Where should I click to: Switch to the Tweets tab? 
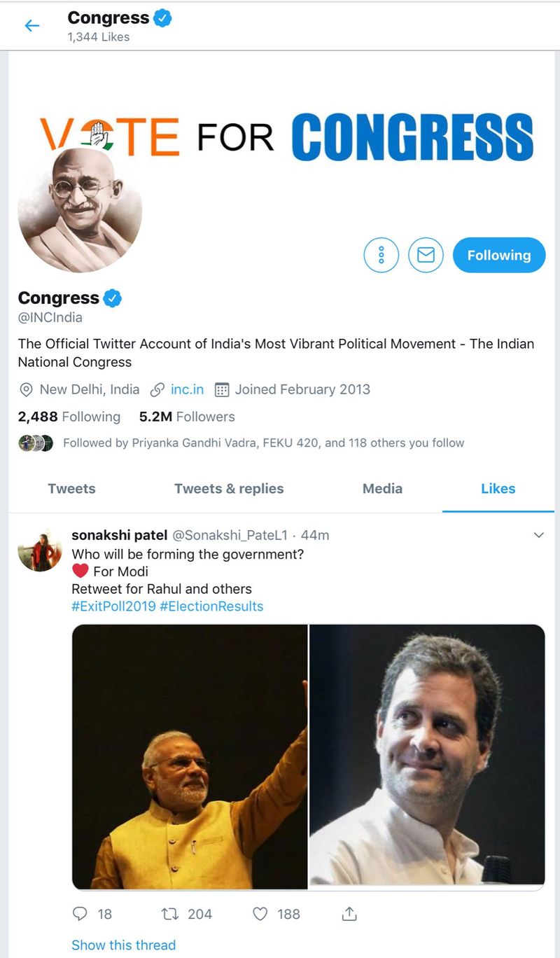pos(71,489)
